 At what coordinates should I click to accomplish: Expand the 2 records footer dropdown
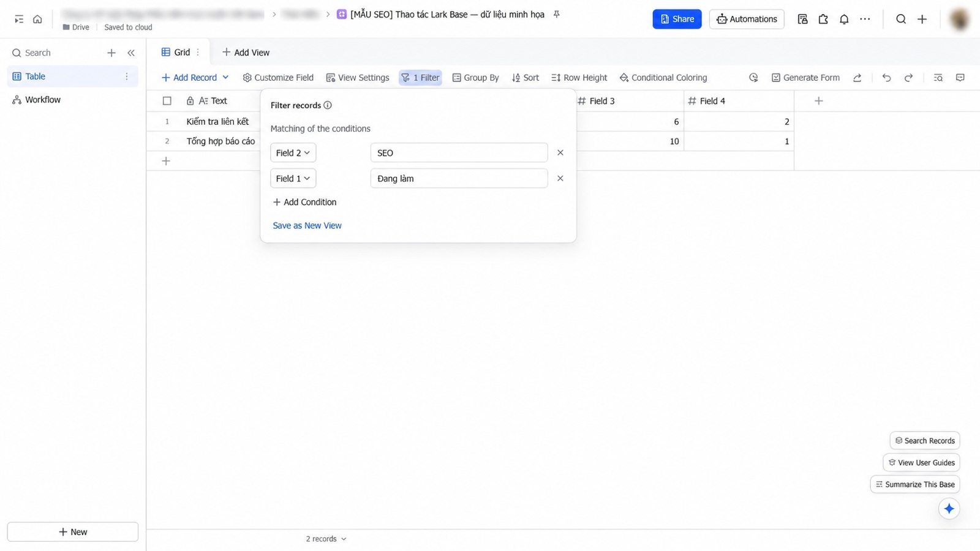326,539
